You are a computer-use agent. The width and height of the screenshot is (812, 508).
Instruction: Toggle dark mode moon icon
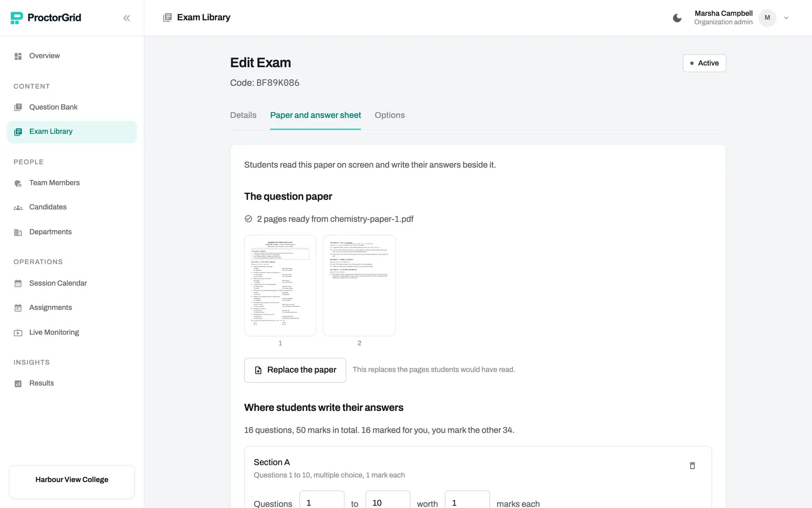pyautogui.click(x=677, y=18)
